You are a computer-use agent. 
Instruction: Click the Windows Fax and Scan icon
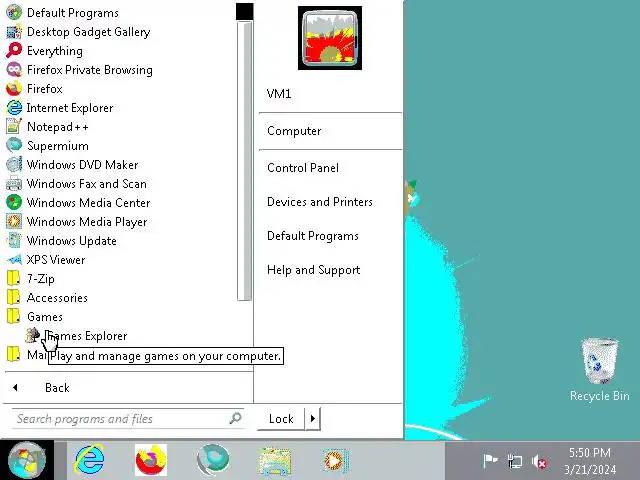tap(14, 184)
